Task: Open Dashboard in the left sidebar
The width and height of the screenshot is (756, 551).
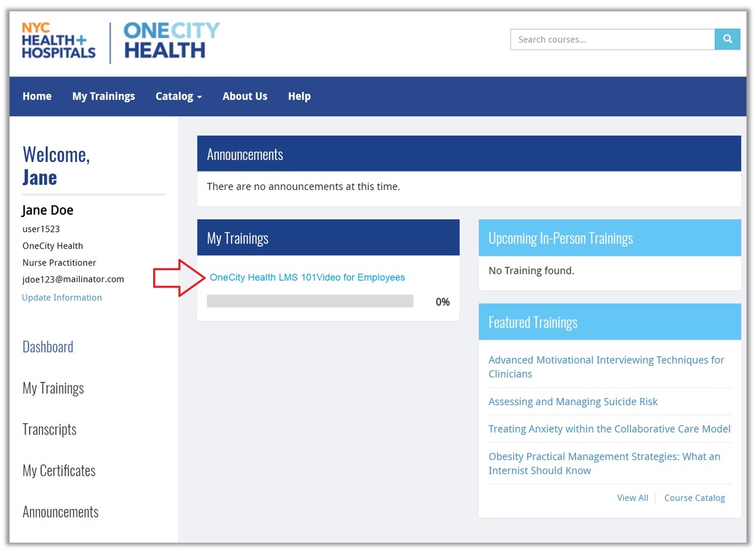Action: click(48, 347)
